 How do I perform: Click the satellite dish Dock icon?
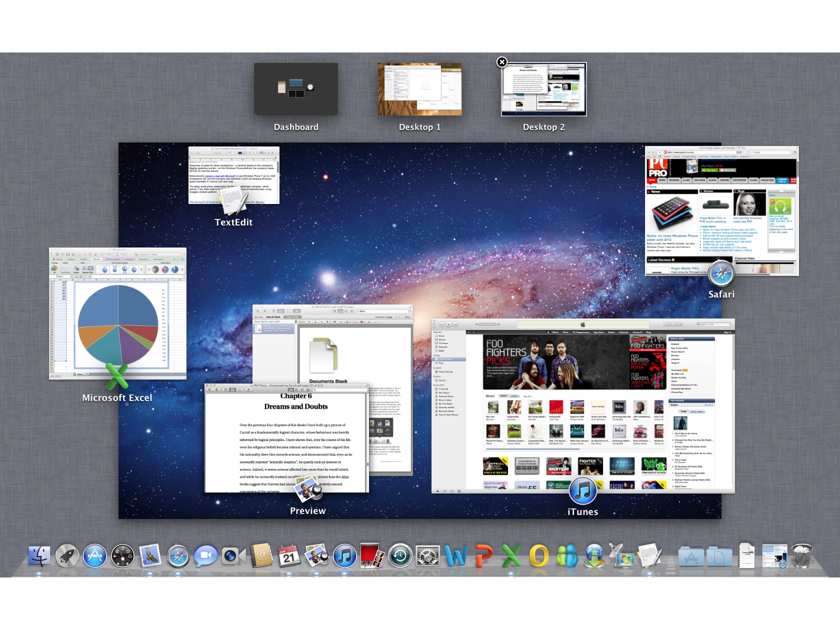622,556
